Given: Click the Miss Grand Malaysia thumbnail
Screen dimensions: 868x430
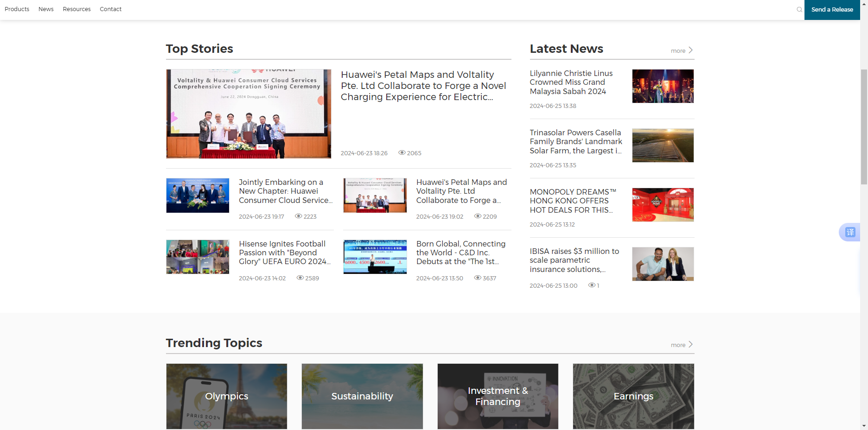Looking at the screenshot, I should [x=663, y=86].
